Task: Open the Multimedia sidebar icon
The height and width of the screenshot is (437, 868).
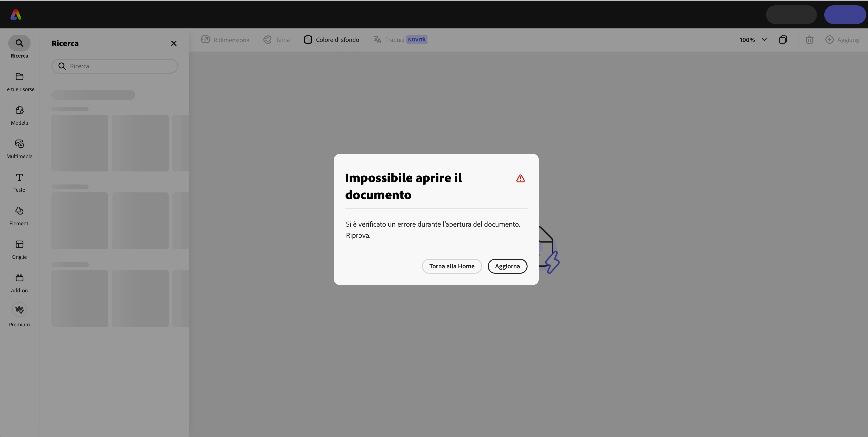Action: (19, 144)
